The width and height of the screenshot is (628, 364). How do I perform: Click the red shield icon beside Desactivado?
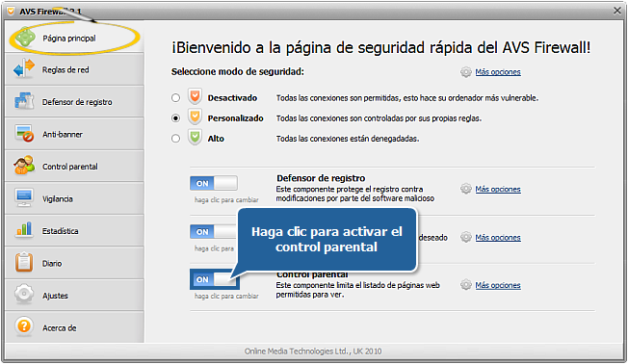click(x=195, y=97)
